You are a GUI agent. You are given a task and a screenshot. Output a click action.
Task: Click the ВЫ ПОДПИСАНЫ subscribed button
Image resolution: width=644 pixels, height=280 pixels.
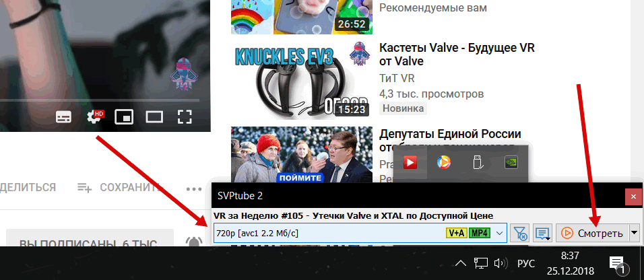pos(90,238)
